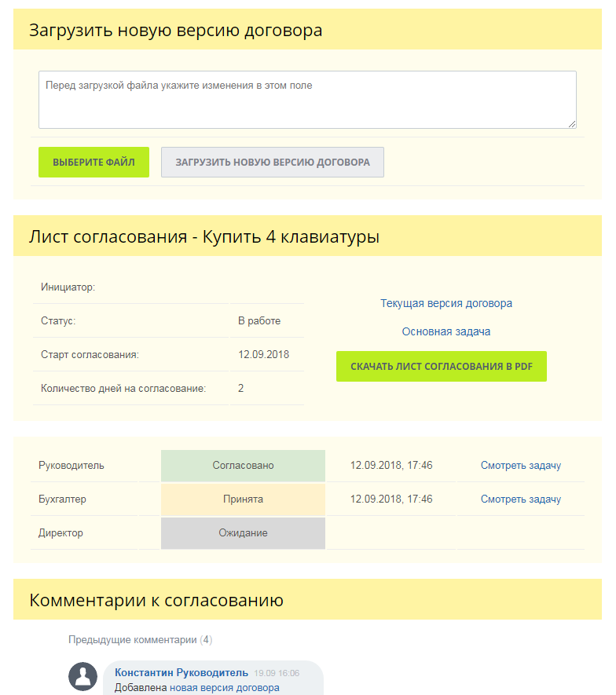The width and height of the screenshot is (616, 695).
Task: View the task for Бухгалтер
Action: 520,499
